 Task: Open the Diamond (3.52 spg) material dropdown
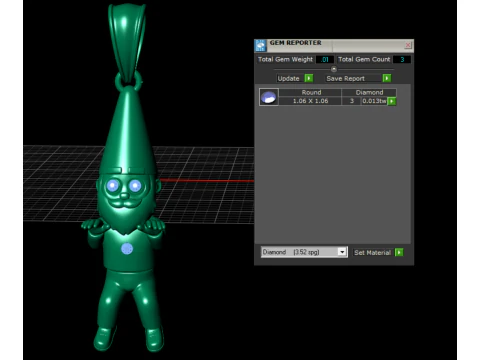(304, 252)
